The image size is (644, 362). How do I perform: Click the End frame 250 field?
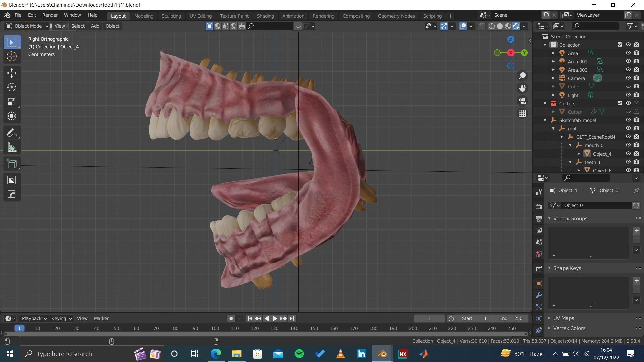511,318
